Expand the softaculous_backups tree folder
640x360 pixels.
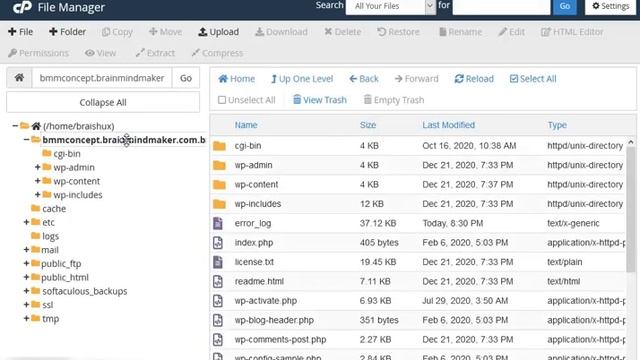tap(26, 291)
